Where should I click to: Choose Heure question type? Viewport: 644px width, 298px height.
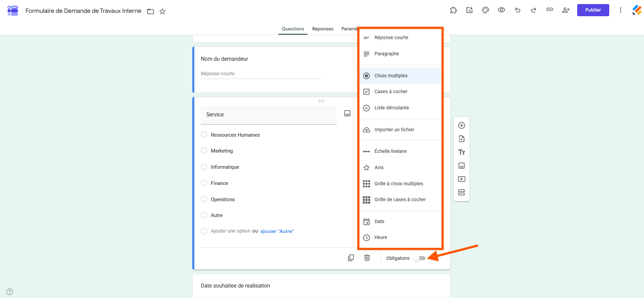click(400, 237)
